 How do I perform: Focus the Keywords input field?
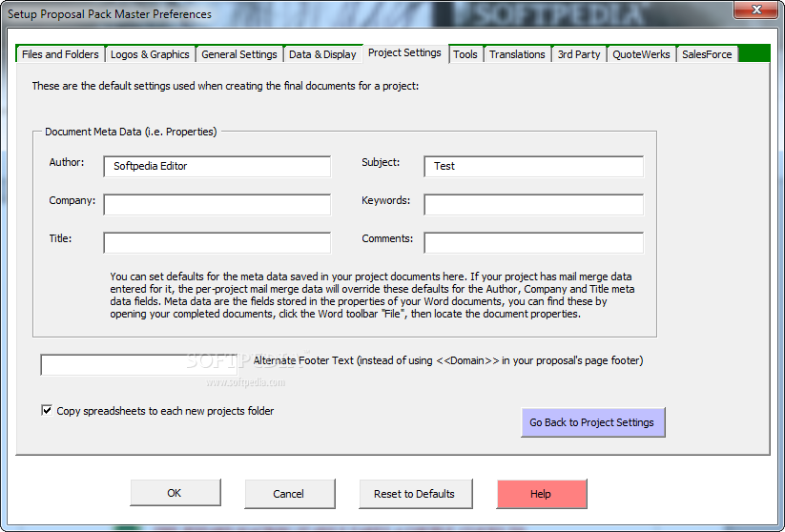(534, 204)
